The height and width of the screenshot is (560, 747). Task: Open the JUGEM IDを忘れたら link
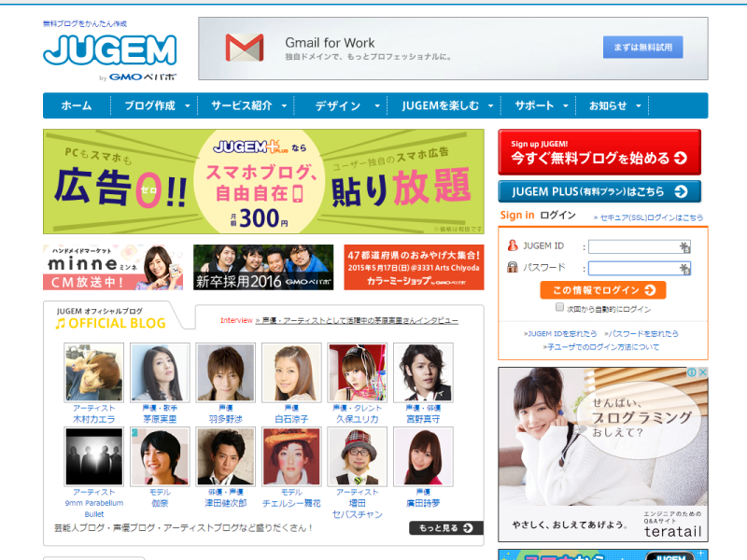tap(560, 334)
